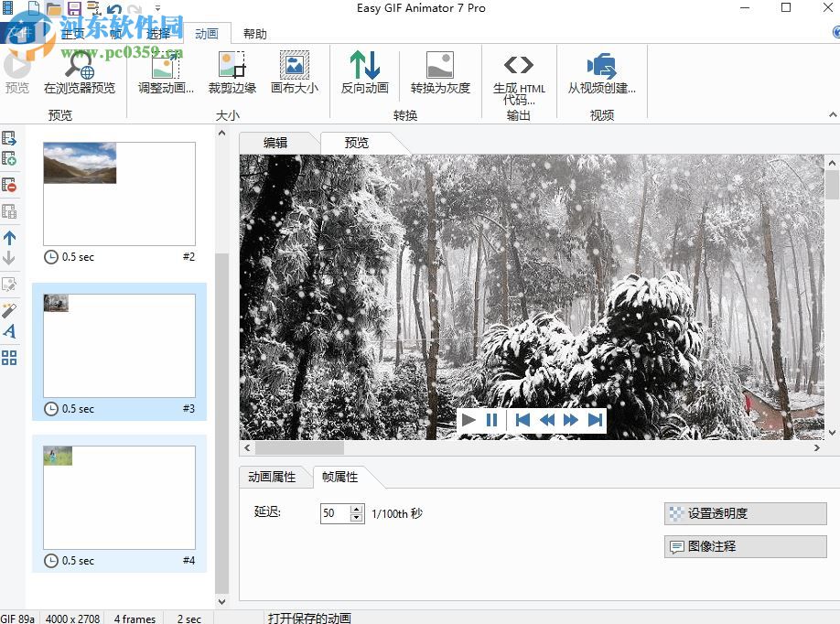Select the frame #4 thumbnail
Image resolution: width=840 pixels, height=624 pixels.
click(120, 499)
